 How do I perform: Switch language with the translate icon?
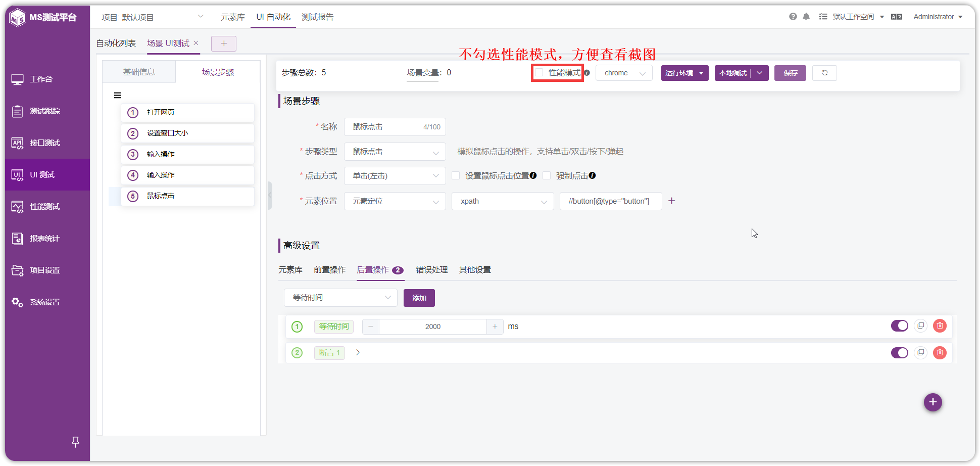tap(897, 17)
